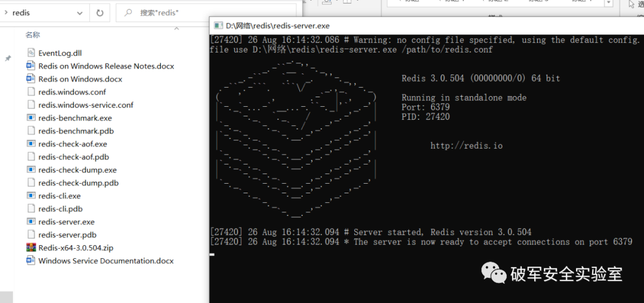Open the address bar history dropdown

(80, 13)
